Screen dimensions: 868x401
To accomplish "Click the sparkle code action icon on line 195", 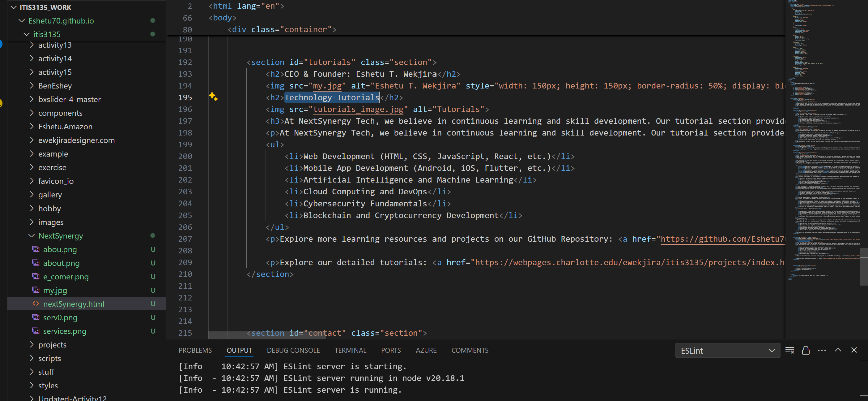I will (213, 97).
